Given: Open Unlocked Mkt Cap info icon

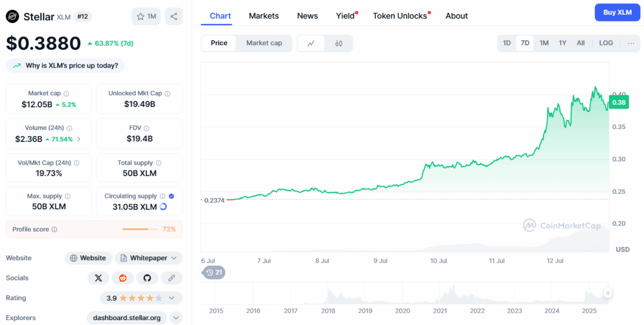Looking at the screenshot, I should pyautogui.click(x=167, y=93).
